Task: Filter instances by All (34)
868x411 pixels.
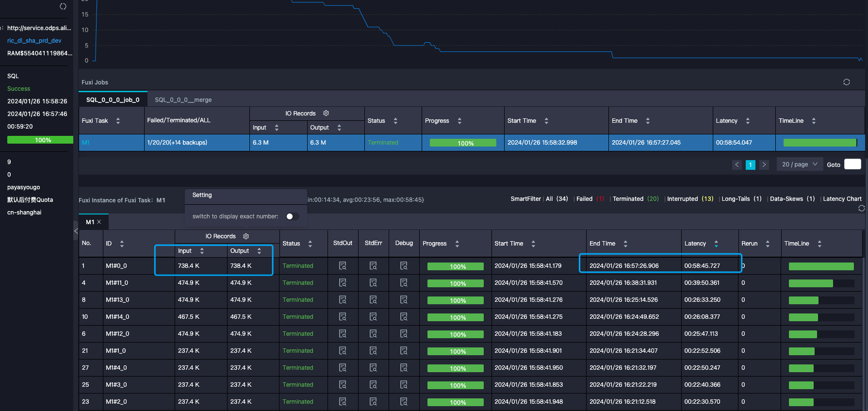Action: [557, 199]
